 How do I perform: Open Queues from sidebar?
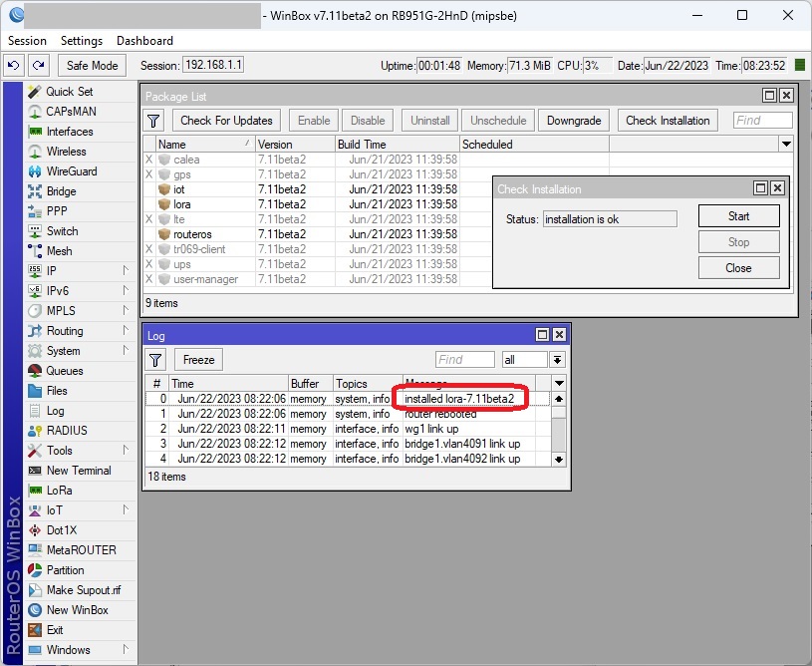click(64, 371)
